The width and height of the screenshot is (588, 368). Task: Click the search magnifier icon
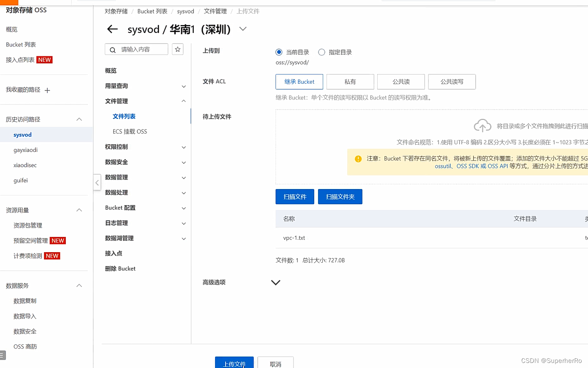coord(113,50)
